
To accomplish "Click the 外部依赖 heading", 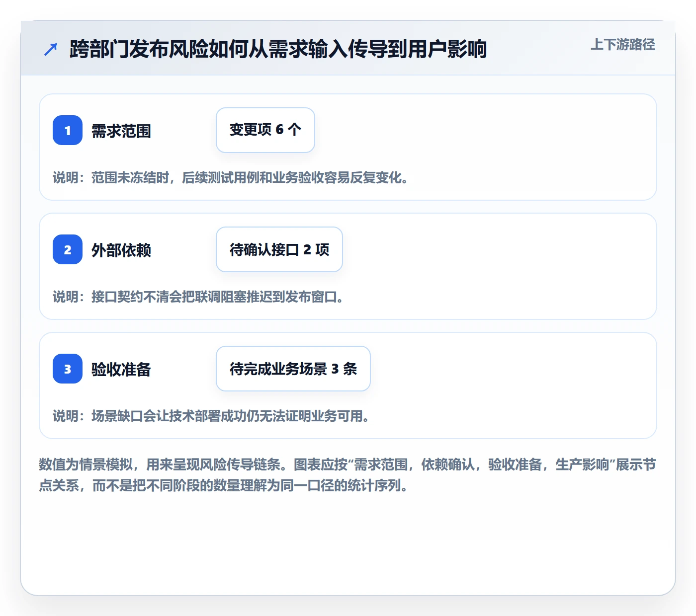I will point(121,250).
